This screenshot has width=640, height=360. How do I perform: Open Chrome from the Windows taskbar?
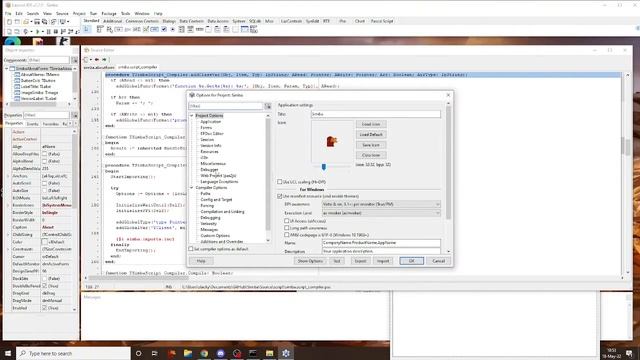(204, 353)
